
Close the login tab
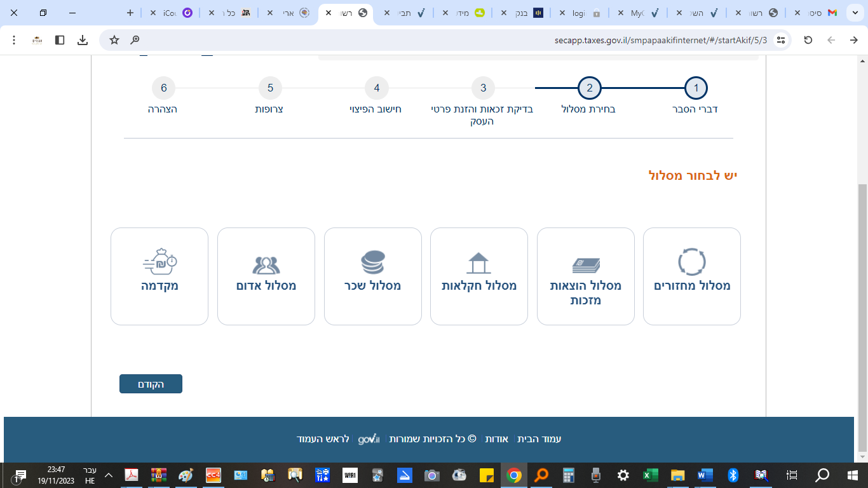click(x=562, y=13)
